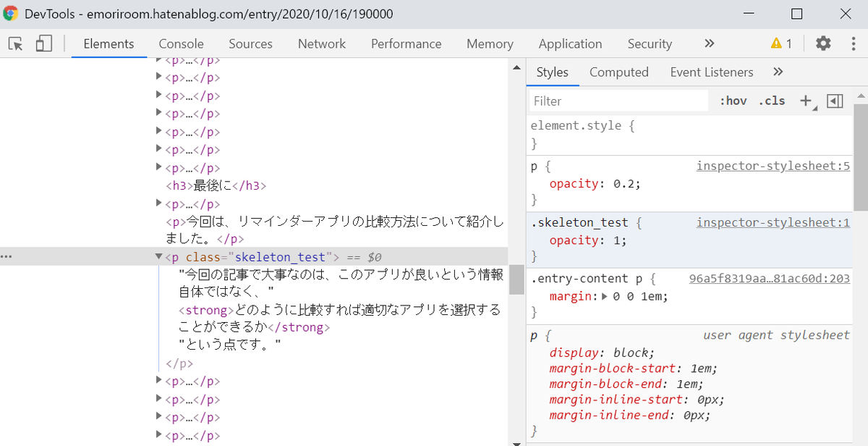Open the Application tab

[x=570, y=43]
